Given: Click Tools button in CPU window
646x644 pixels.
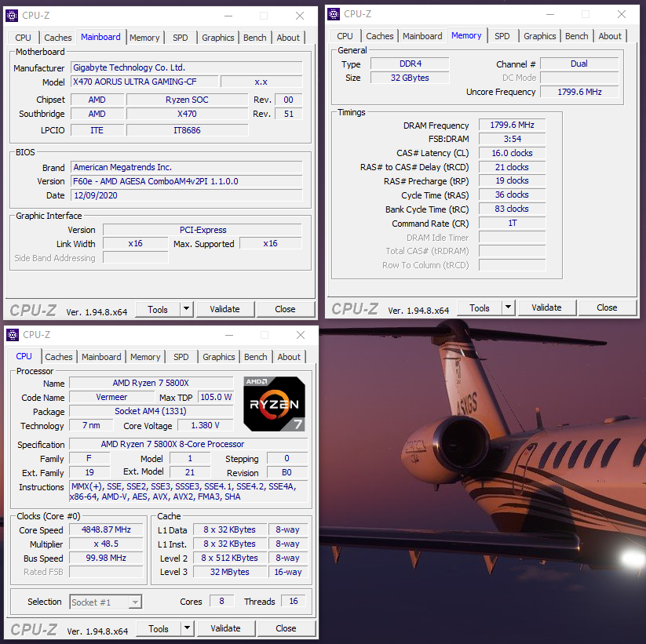Looking at the screenshot, I should [159, 628].
